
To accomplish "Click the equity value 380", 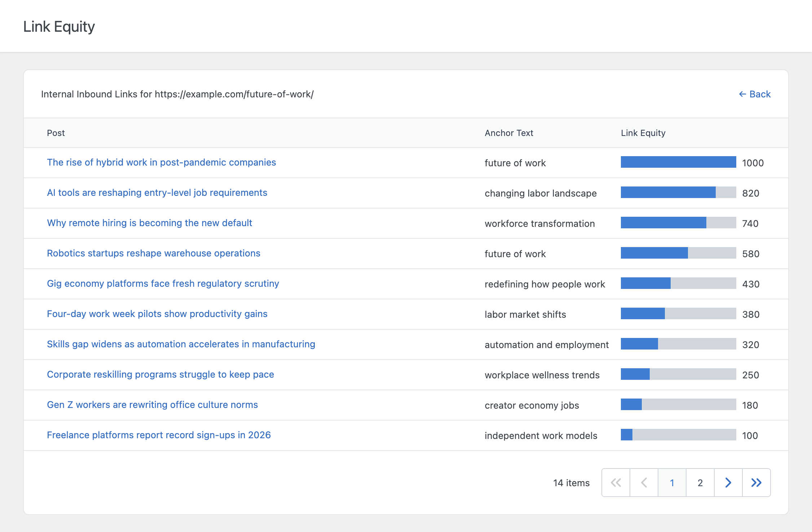I will click(x=751, y=315).
